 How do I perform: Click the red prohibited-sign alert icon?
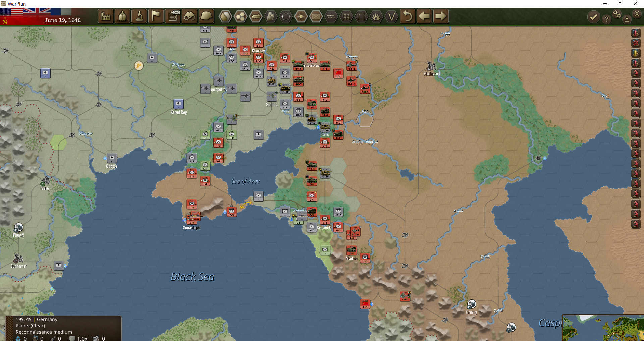click(x=636, y=43)
